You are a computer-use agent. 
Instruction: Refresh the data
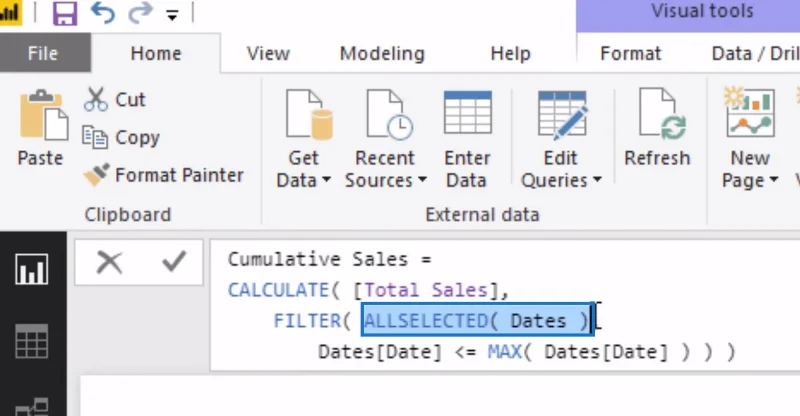pos(657,128)
